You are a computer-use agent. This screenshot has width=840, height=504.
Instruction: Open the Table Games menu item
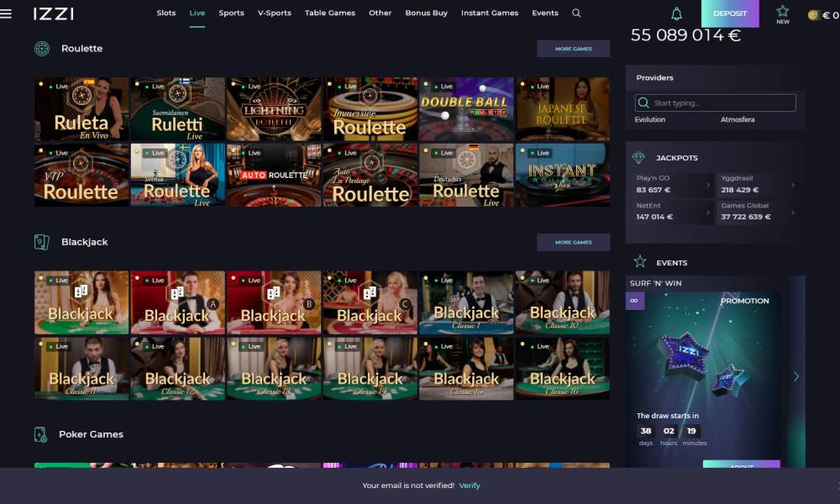(330, 13)
